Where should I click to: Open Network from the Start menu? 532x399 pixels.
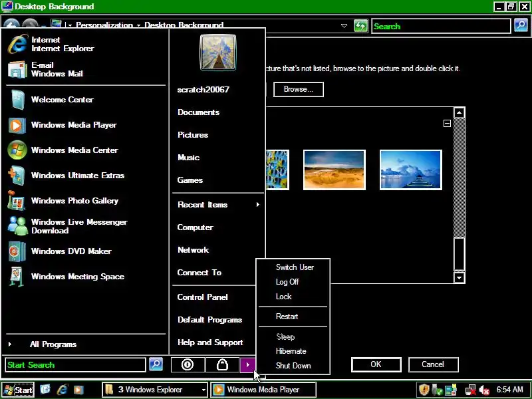tap(193, 250)
